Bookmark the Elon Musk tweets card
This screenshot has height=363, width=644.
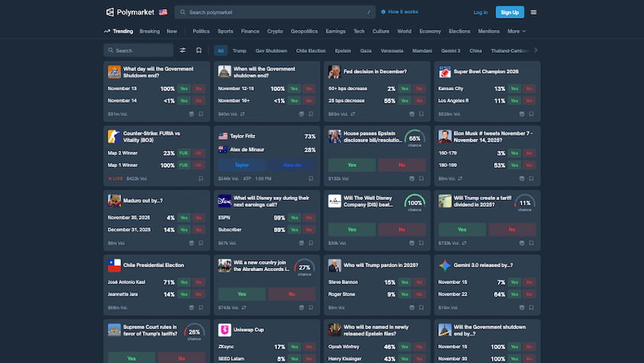pyautogui.click(x=532, y=178)
